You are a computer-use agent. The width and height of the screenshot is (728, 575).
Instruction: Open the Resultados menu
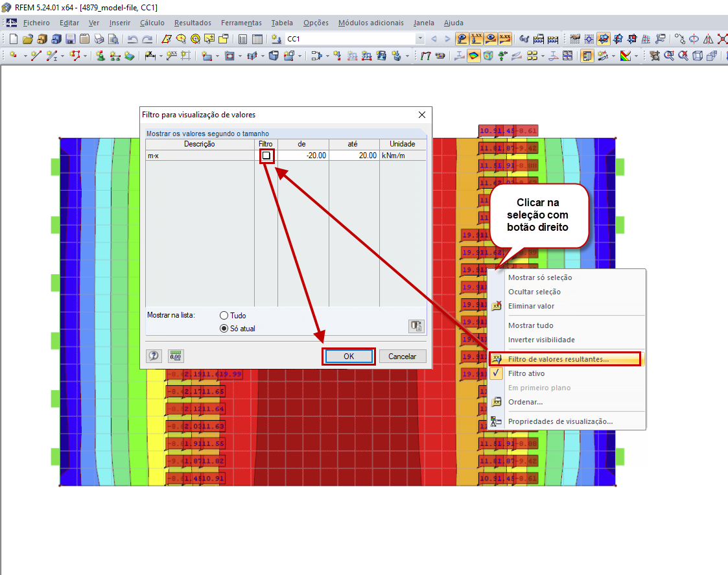coord(193,23)
